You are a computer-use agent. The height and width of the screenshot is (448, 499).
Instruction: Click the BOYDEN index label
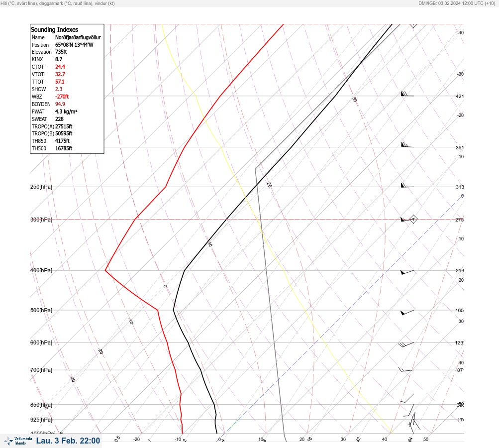41,104
